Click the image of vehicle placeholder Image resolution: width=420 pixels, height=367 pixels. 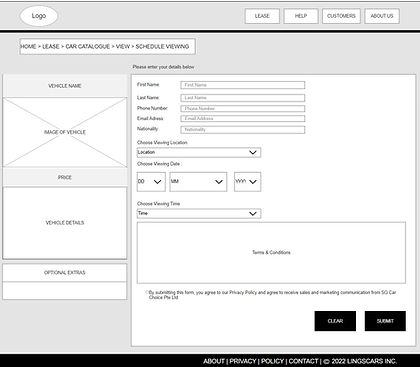65,132
